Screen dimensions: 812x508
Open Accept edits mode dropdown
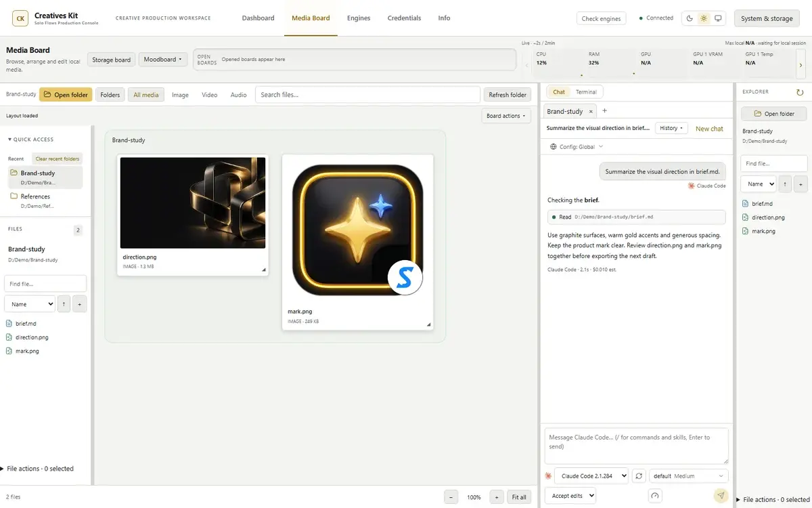tap(570, 496)
